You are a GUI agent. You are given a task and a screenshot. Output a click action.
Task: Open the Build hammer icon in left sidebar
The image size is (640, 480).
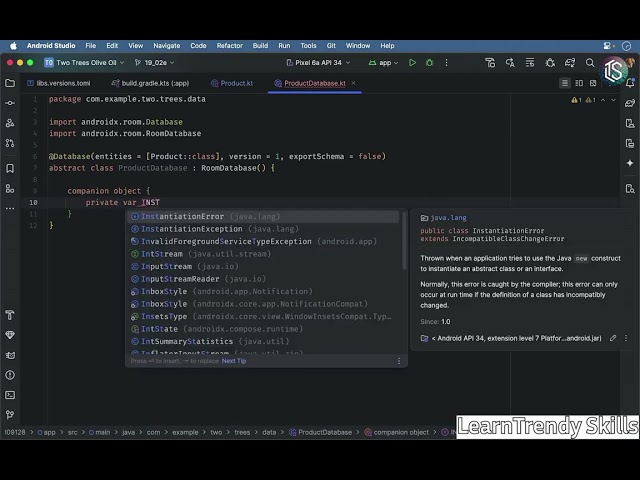[10, 315]
